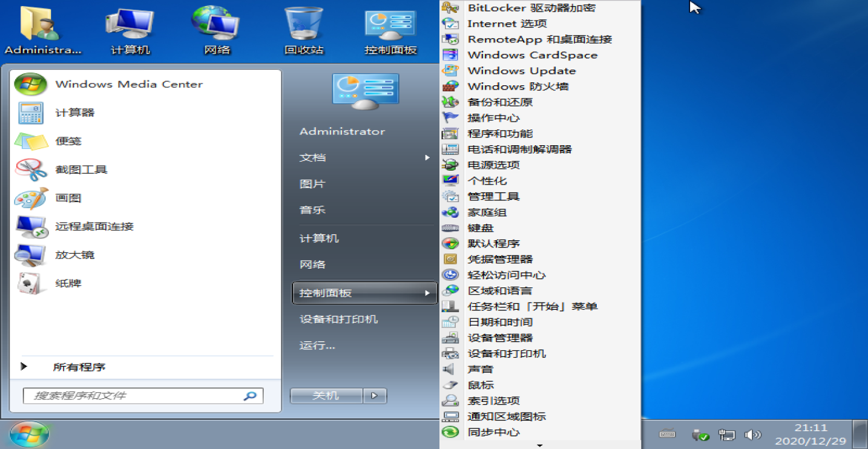868x449 pixels.
Task: Open the 网络 desktop icon
Action: pos(217,30)
